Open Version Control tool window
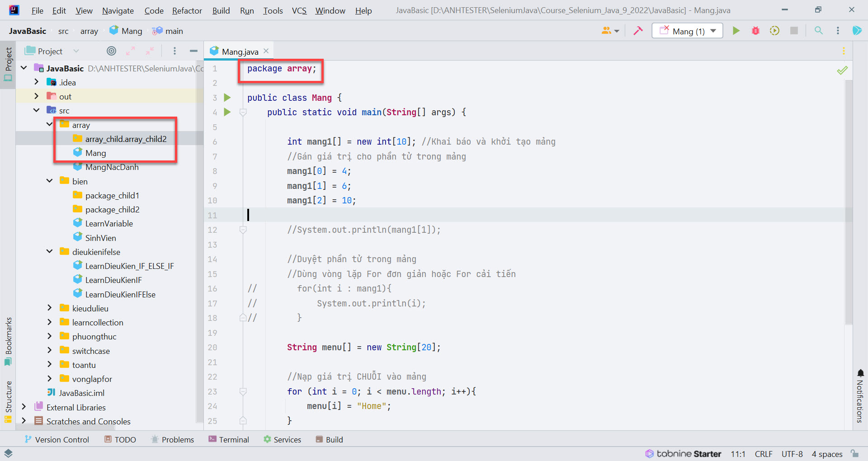 pyautogui.click(x=57, y=439)
